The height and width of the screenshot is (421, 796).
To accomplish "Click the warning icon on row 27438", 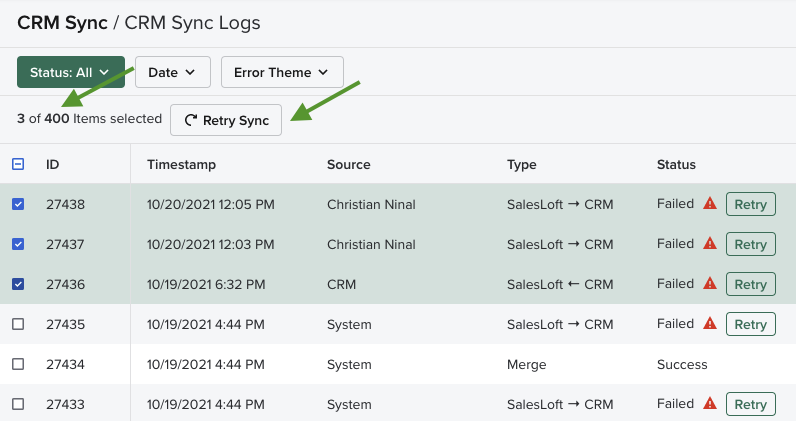I will [710, 204].
